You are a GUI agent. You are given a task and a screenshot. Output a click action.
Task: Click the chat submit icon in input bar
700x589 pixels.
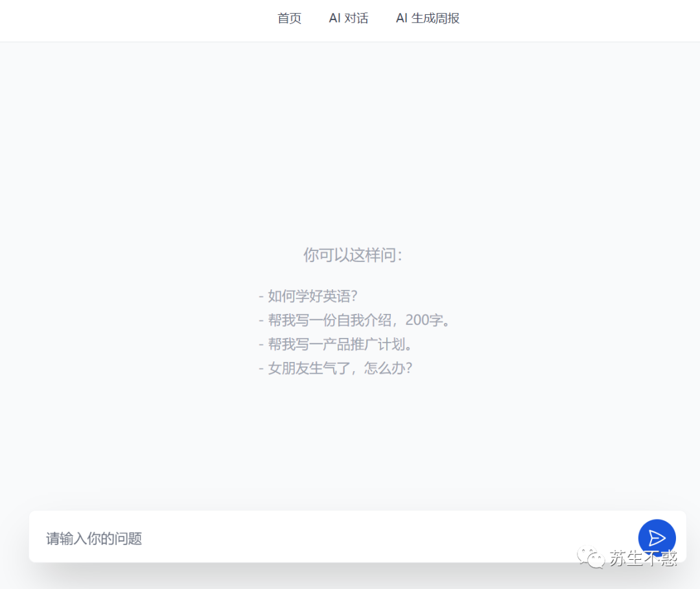pos(657,537)
